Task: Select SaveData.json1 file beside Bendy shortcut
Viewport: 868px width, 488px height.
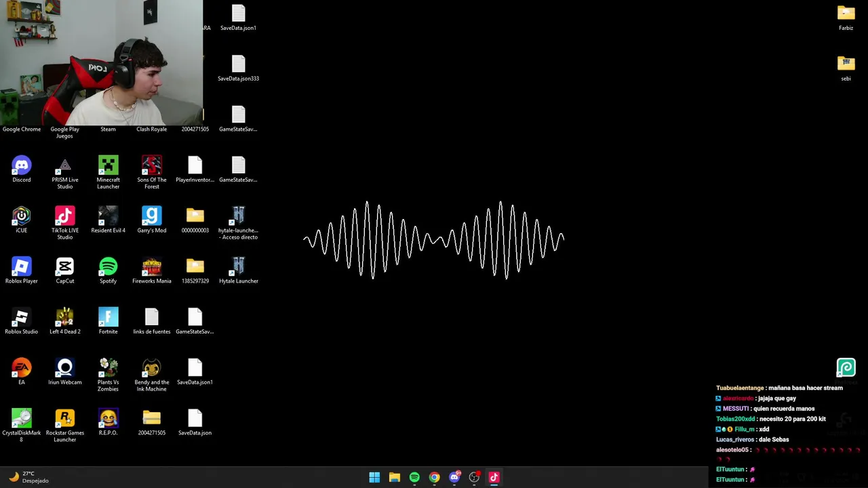Action: [195, 372]
